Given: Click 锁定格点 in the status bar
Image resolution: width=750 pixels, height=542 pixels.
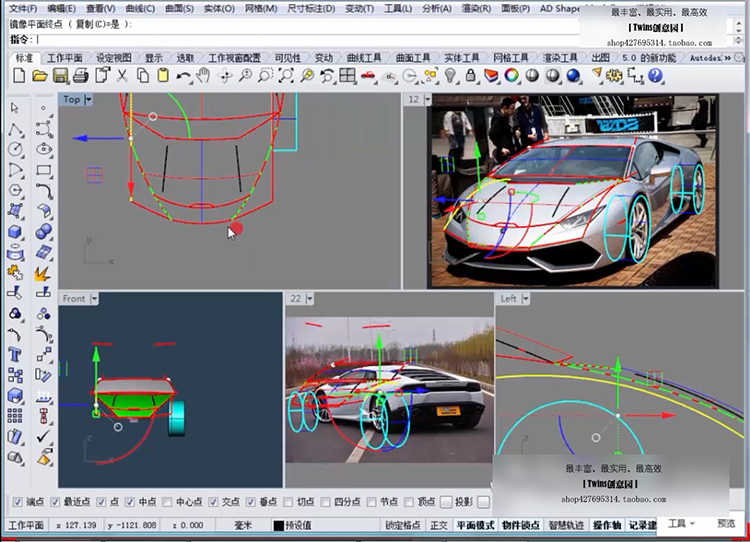Looking at the screenshot, I should pyautogui.click(x=405, y=525).
